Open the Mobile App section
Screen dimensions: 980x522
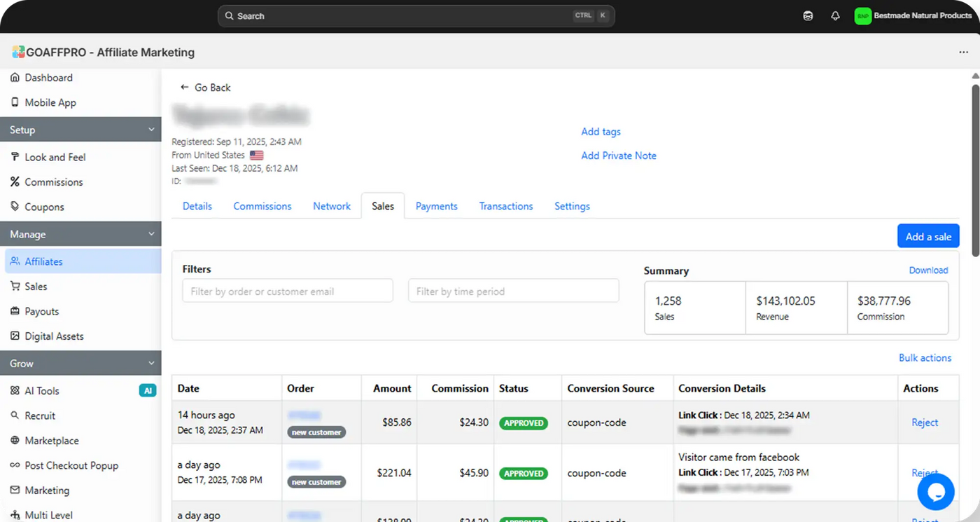point(49,102)
